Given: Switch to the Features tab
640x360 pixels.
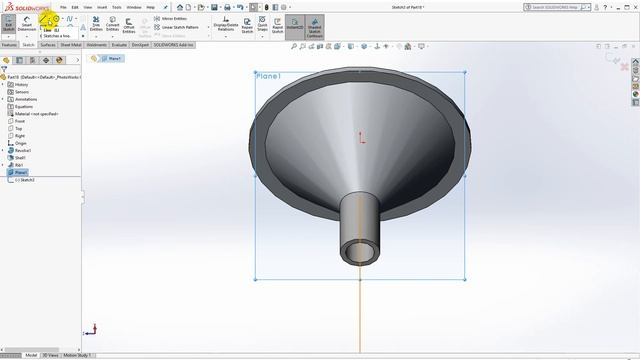Looking at the screenshot, I should [x=9, y=45].
